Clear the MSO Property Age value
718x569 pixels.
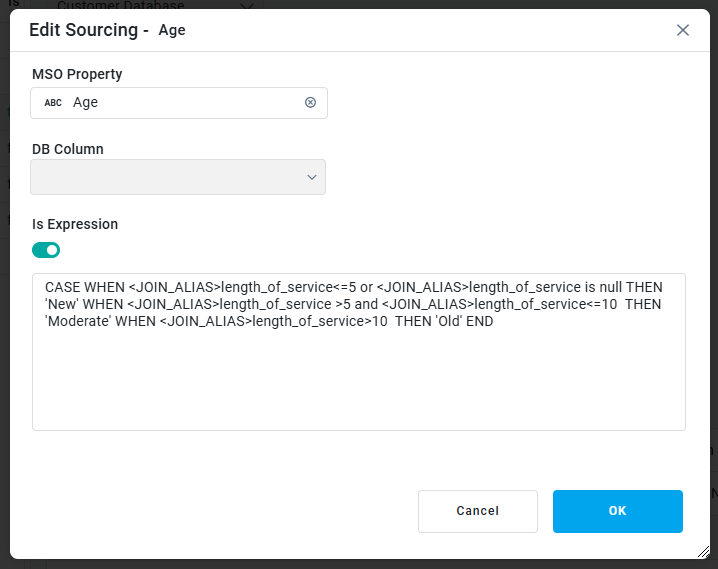[310, 103]
